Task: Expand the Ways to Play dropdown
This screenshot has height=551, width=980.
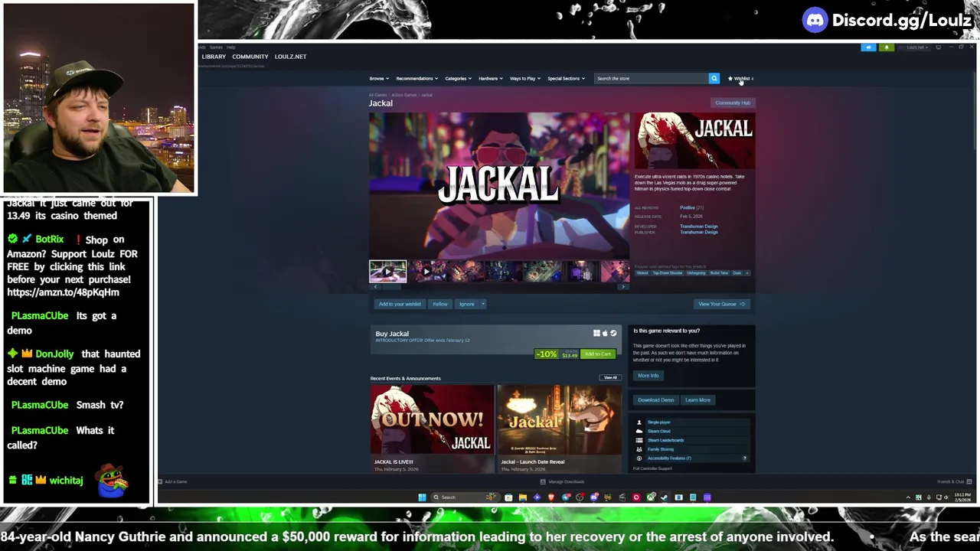Action: pyautogui.click(x=525, y=78)
